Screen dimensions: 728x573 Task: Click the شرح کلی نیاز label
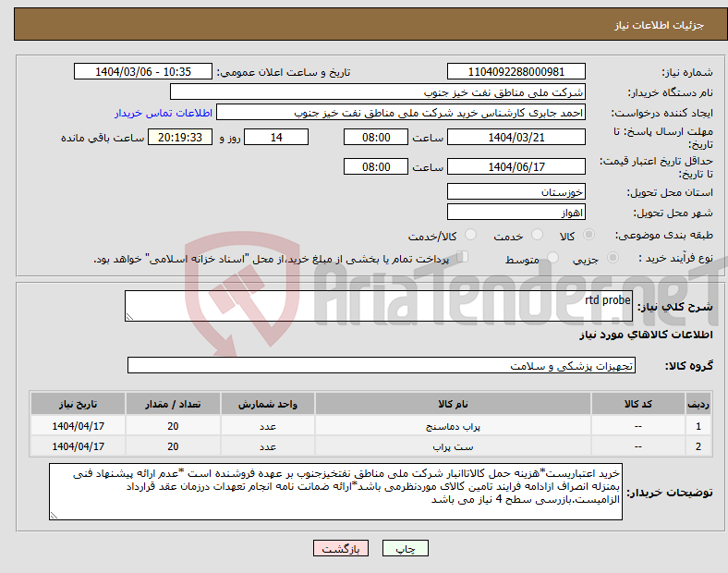click(675, 307)
